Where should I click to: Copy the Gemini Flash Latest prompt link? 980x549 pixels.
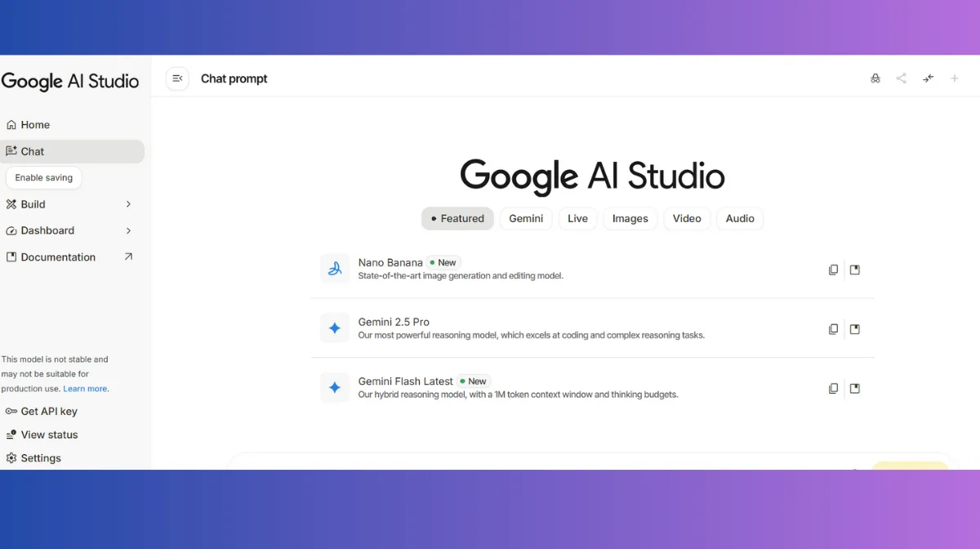[833, 388]
